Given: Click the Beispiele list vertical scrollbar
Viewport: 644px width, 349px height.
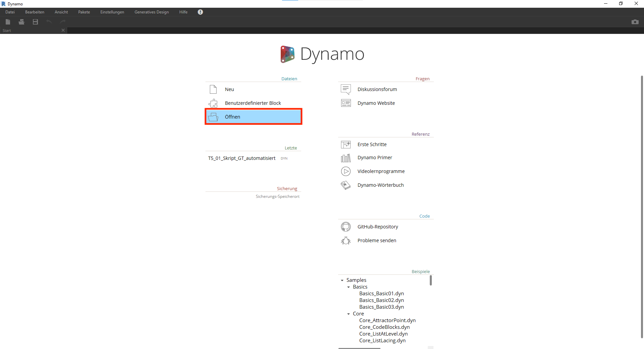Looking at the screenshot, I should pyautogui.click(x=431, y=280).
